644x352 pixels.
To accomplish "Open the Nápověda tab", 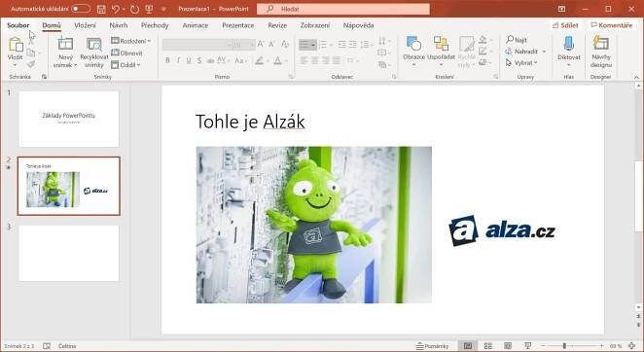I will (358, 25).
